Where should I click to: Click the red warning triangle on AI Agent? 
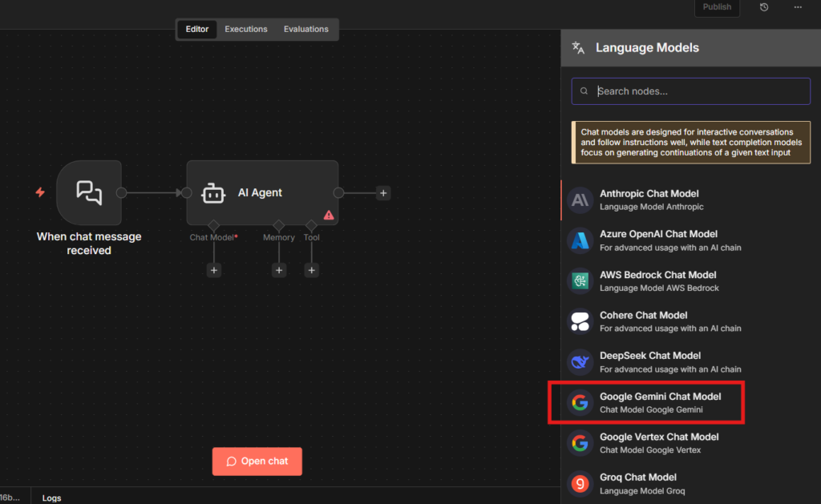330,214
